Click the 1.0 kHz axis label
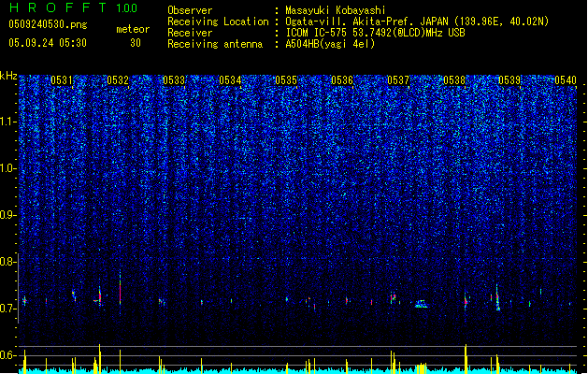The width and height of the screenshot is (588, 374). point(8,168)
